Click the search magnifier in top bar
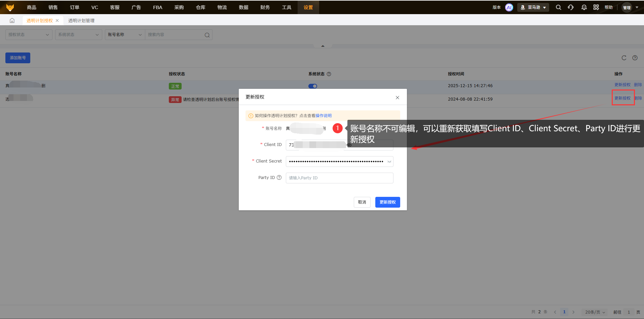 [x=559, y=7]
